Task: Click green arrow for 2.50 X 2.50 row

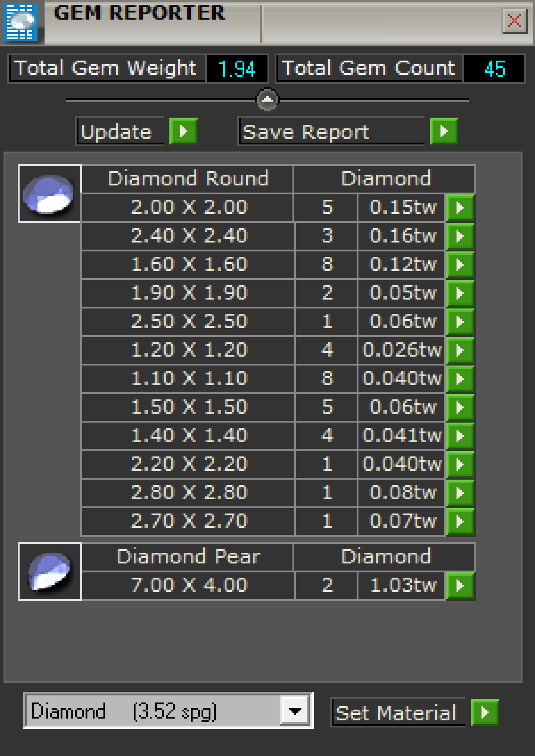Action: (x=460, y=322)
